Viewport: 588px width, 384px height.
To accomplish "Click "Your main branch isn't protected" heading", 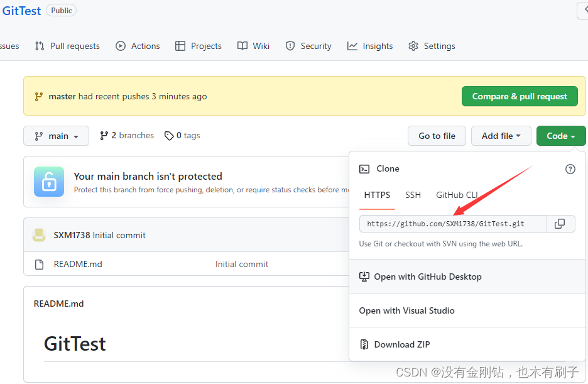I will click(x=148, y=176).
